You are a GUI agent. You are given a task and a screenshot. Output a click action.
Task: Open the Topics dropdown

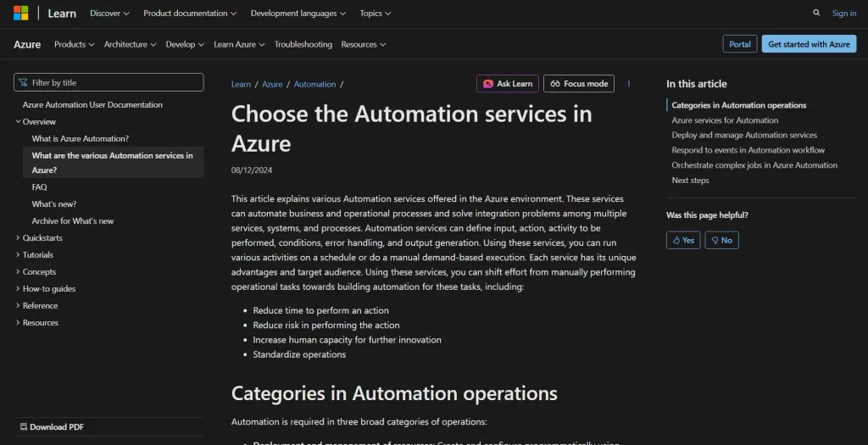click(x=376, y=13)
